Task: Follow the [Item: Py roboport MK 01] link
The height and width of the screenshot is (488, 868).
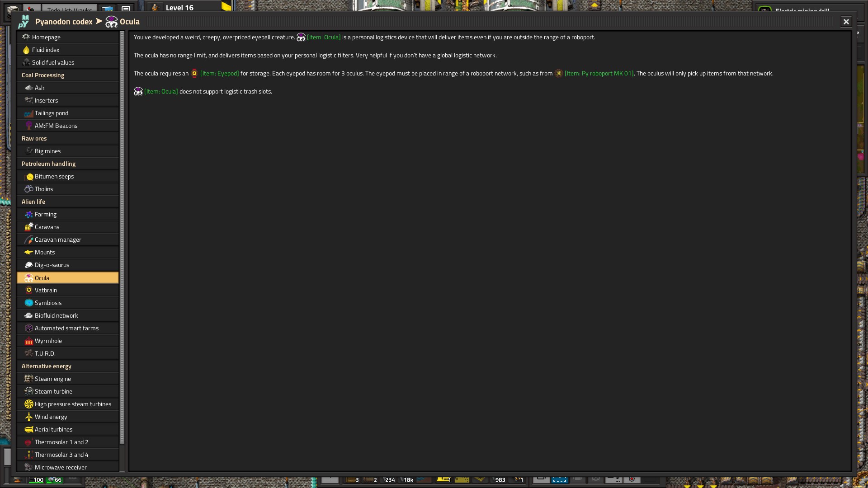Action: pyautogui.click(x=599, y=74)
